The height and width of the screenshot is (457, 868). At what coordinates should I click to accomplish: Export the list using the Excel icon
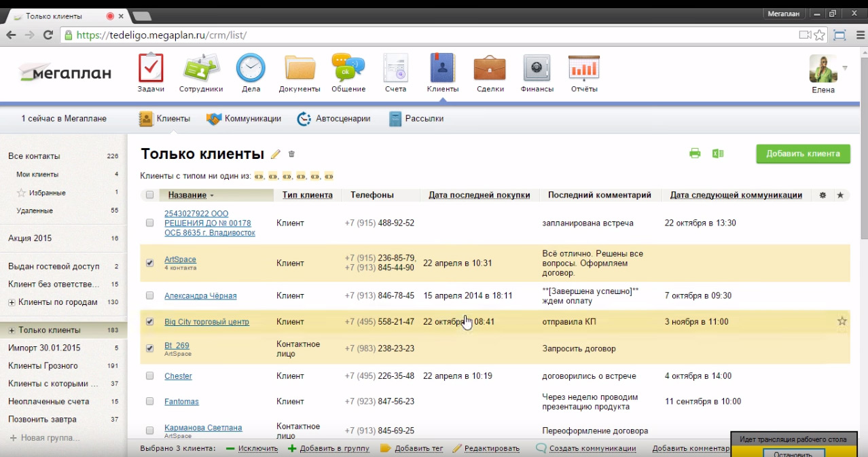(x=717, y=153)
